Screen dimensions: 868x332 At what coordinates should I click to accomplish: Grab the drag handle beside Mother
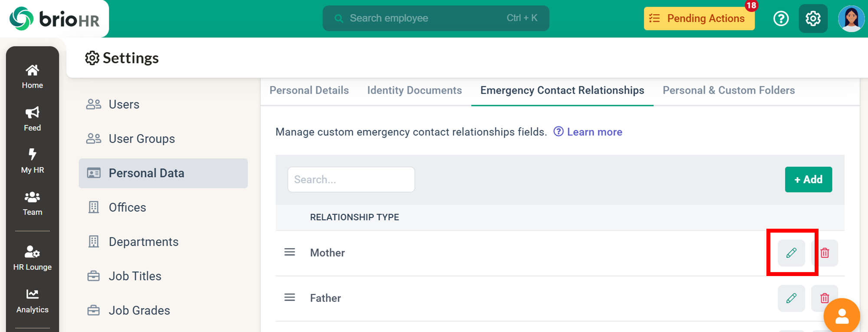tap(289, 253)
